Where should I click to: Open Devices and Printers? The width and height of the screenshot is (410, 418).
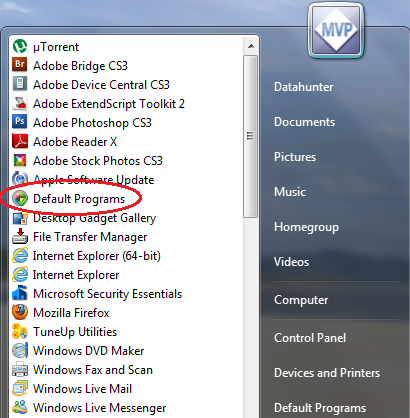pos(327,373)
